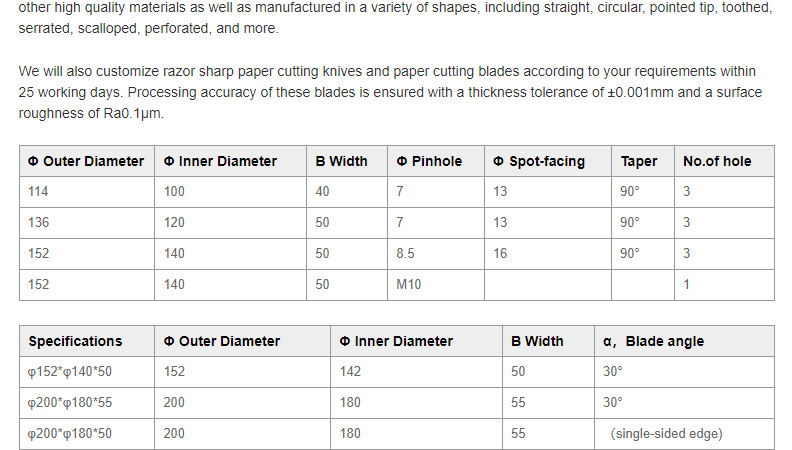
Task: Select the M10 pinhole cell
Action: pos(409,285)
